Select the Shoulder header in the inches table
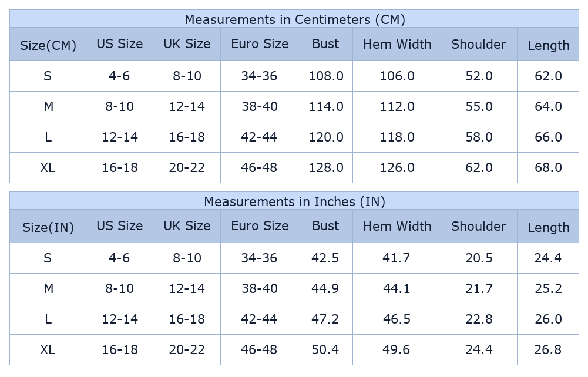The height and width of the screenshot is (377, 588). pos(479,226)
